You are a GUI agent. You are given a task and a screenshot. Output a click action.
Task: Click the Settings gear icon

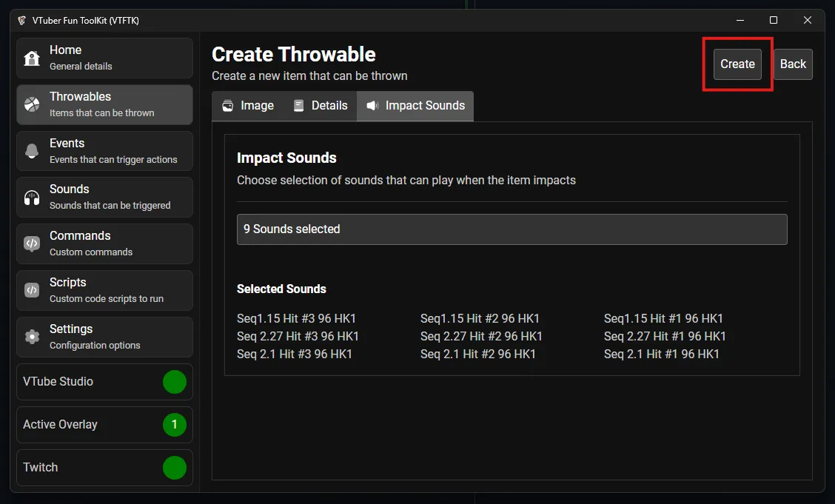(31, 337)
